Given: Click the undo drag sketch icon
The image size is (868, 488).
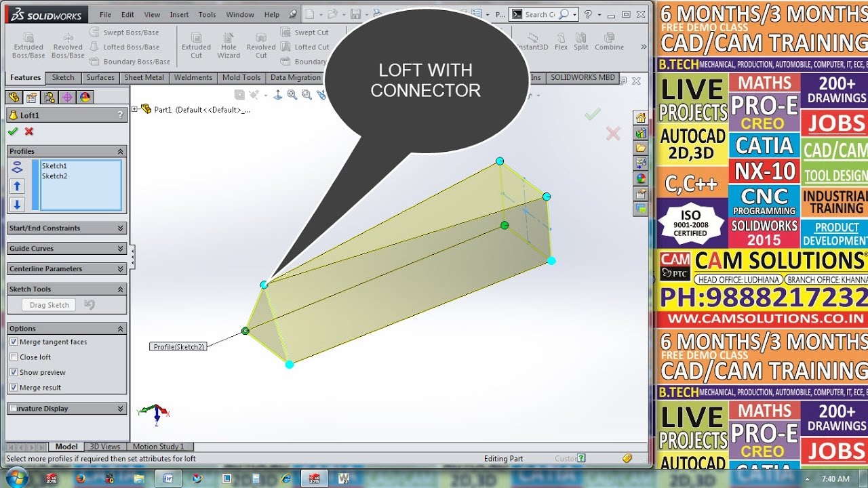Looking at the screenshot, I should [x=90, y=305].
